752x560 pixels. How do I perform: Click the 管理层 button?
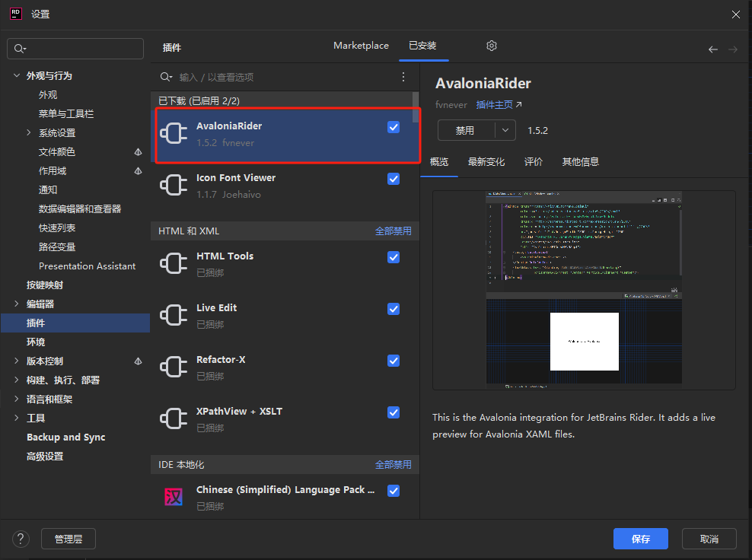pyautogui.click(x=69, y=539)
